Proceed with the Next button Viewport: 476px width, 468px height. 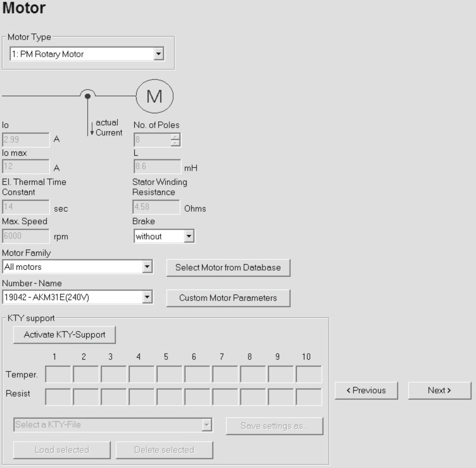coord(439,390)
